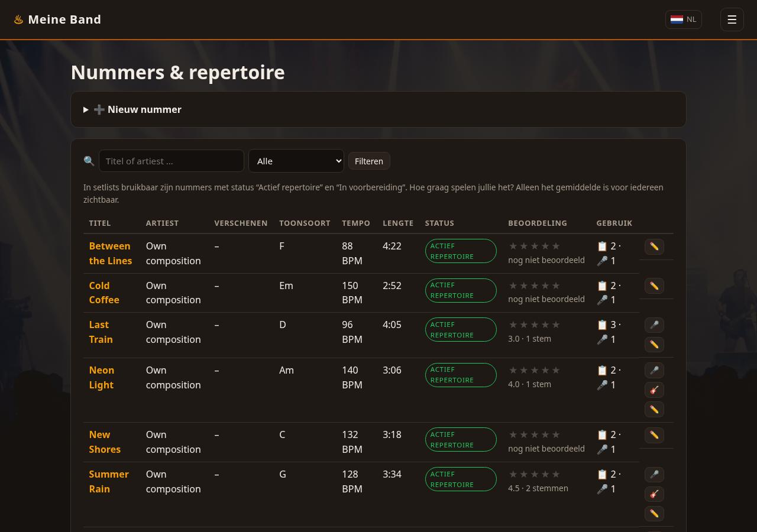Open the Neon Light song title
Image resolution: width=757 pixels, height=532 pixels.
coord(102,377)
